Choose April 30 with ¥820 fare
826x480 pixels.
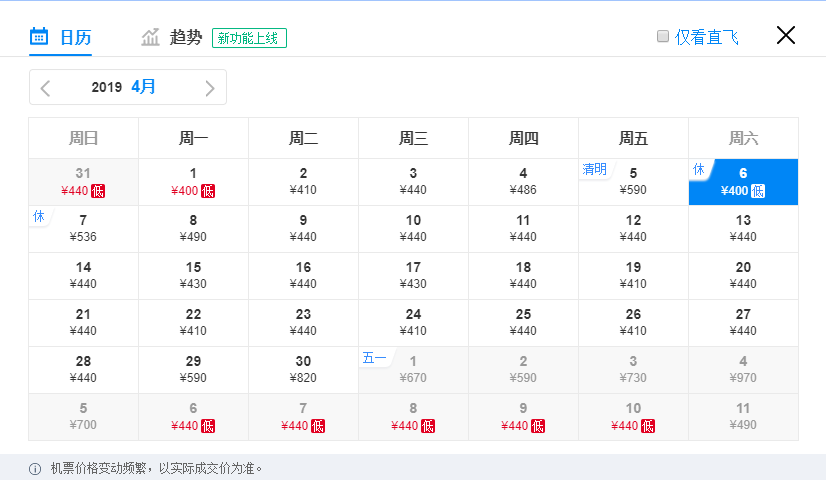click(303, 369)
